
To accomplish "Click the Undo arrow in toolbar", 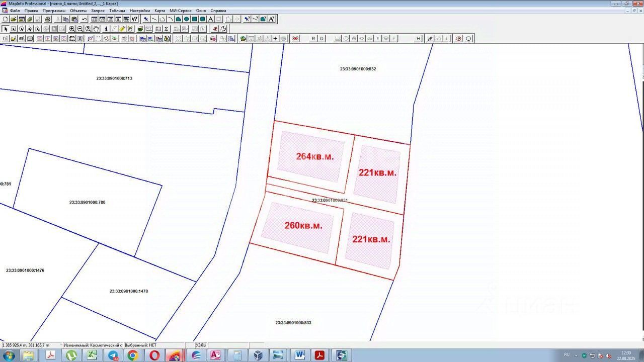I will 85,19.
